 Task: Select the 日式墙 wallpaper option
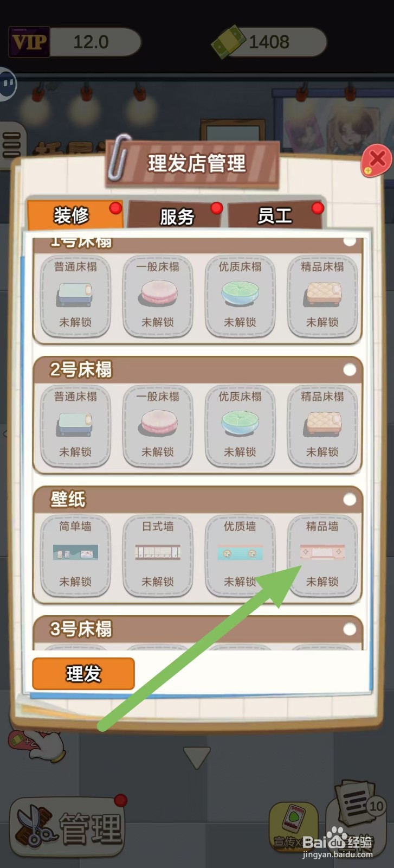point(158,556)
